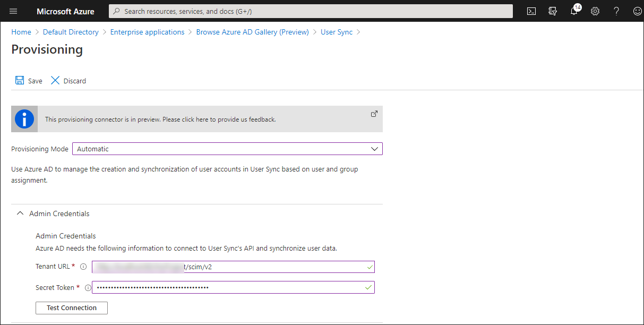This screenshot has height=325, width=644.
Task: Return to User Sync breadcrumb
Action: [337, 32]
